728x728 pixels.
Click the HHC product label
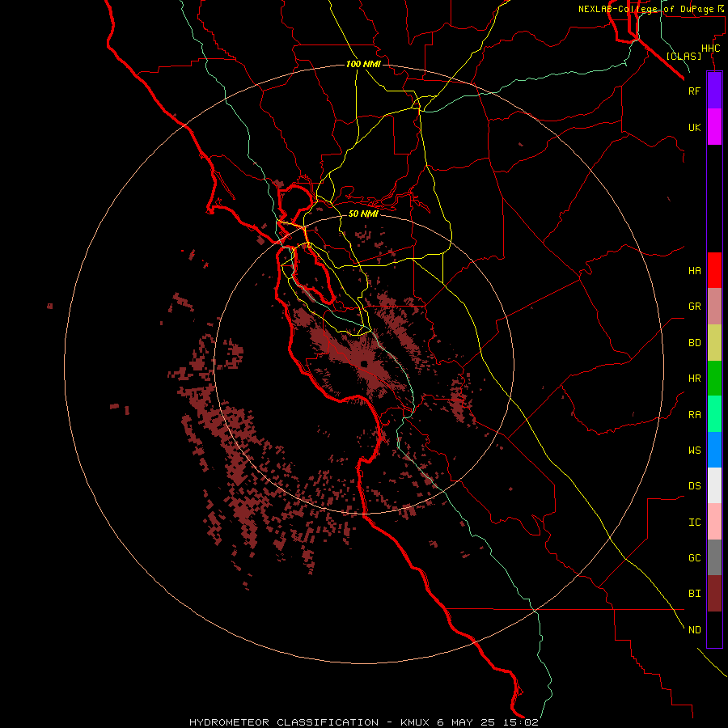coord(710,49)
